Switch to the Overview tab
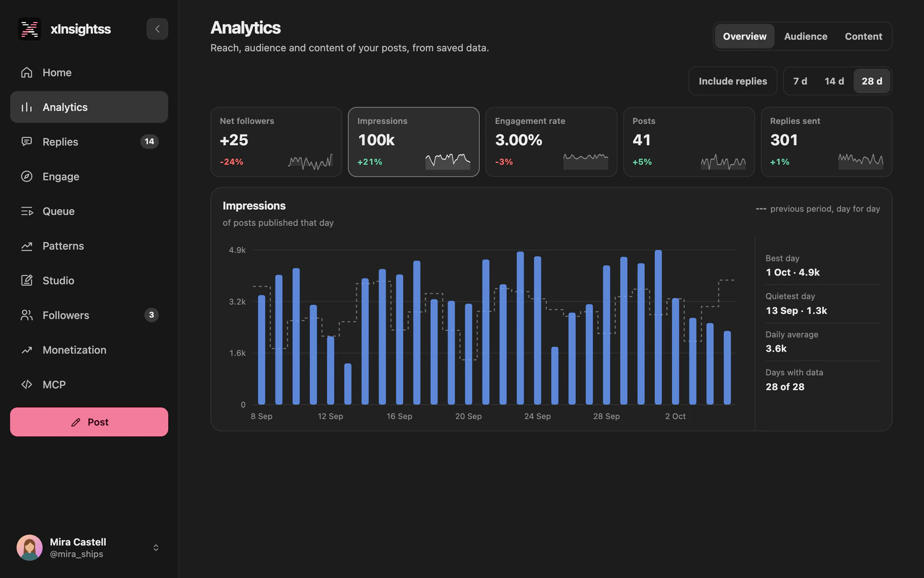Screen dimensions: 924x578 744,36
